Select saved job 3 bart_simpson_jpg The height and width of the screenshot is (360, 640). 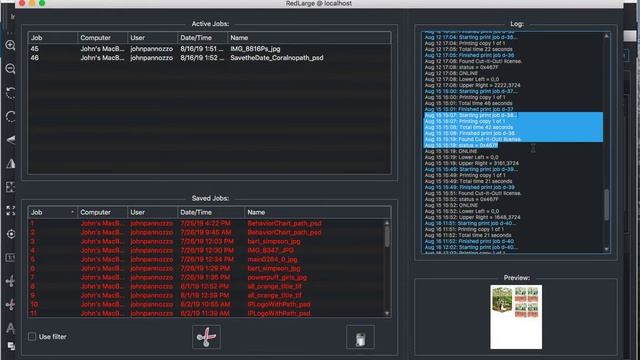206,241
